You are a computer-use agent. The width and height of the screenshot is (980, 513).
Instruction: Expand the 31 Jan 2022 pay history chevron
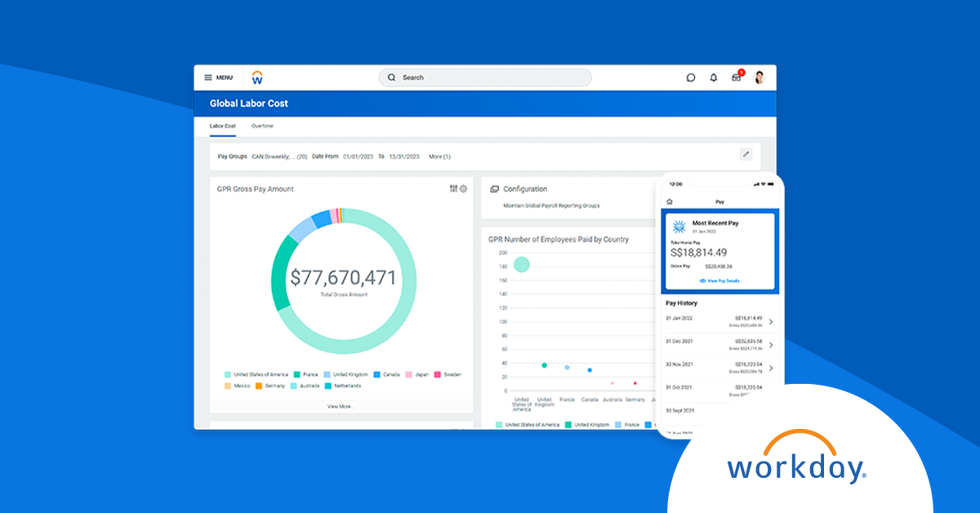click(771, 322)
